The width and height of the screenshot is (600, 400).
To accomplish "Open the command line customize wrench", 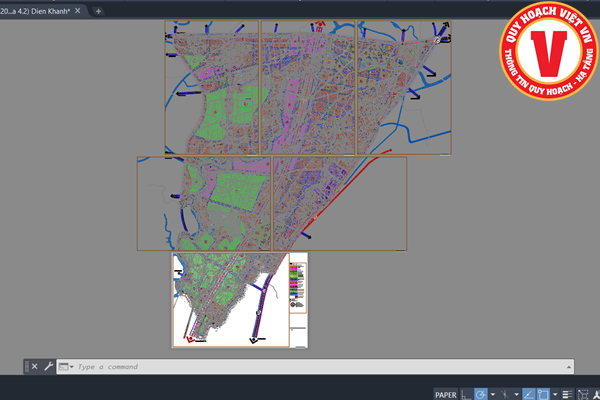I will (48, 367).
